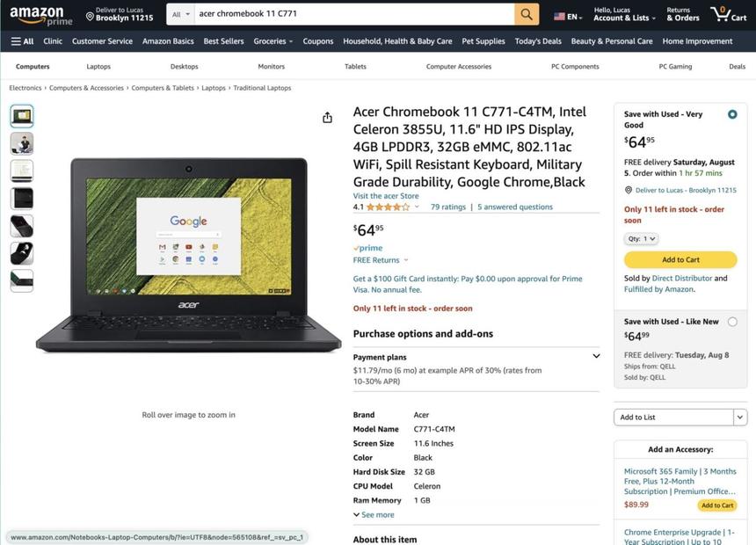
Task: Click the search magnifying glass icon
Action: point(526,14)
